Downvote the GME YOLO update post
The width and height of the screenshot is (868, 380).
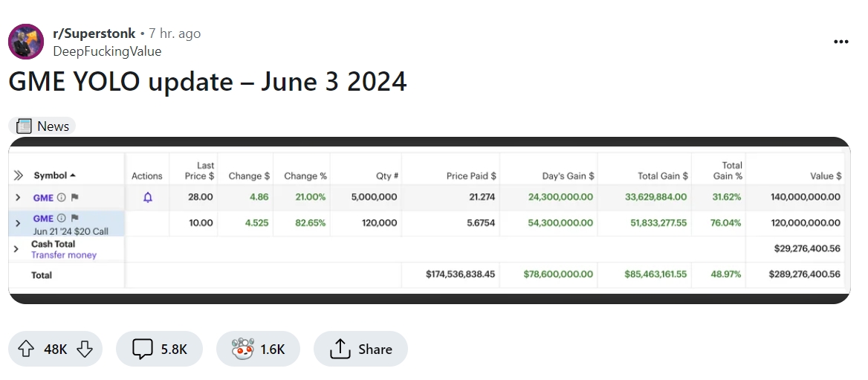tap(85, 349)
